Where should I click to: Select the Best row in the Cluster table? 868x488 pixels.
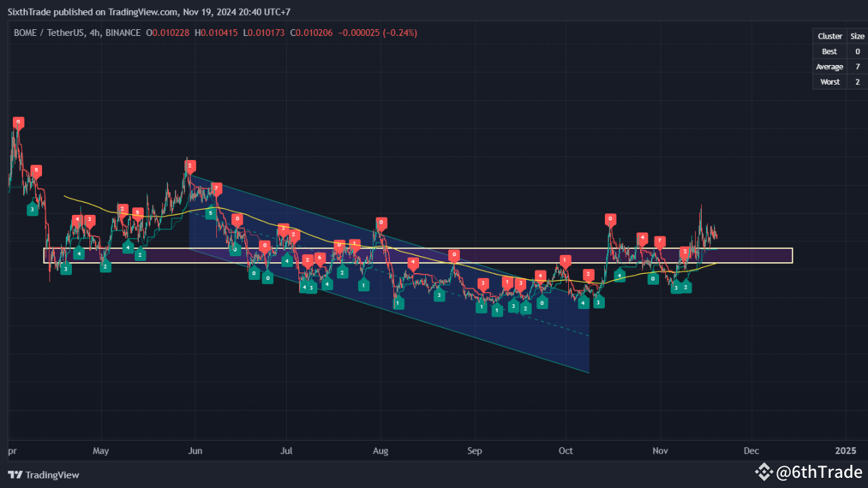[x=829, y=51]
